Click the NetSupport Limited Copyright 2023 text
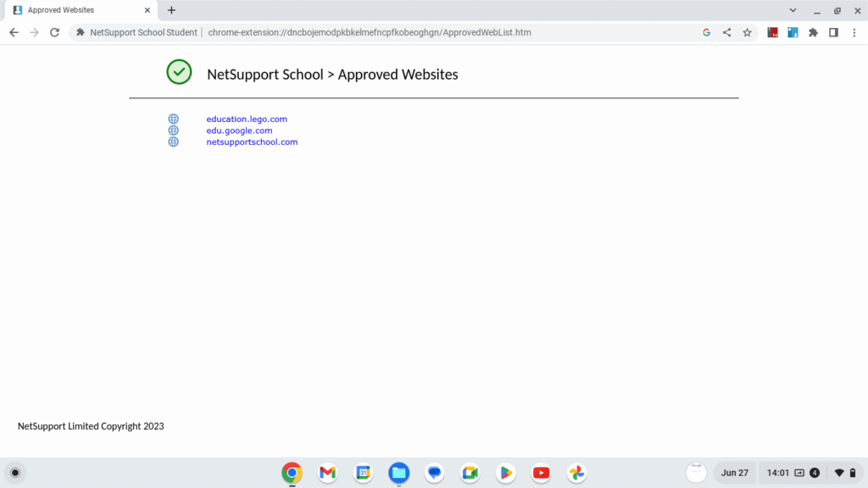The height and width of the screenshot is (488, 868). tap(91, 426)
